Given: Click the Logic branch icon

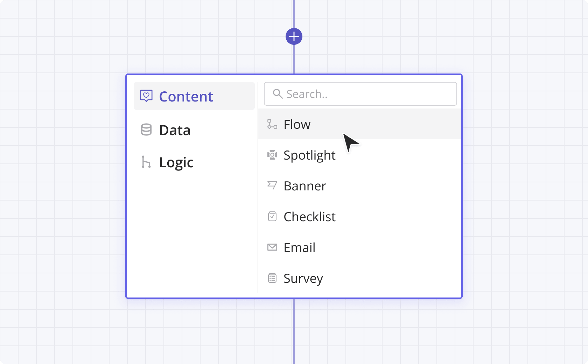Looking at the screenshot, I should (146, 162).
